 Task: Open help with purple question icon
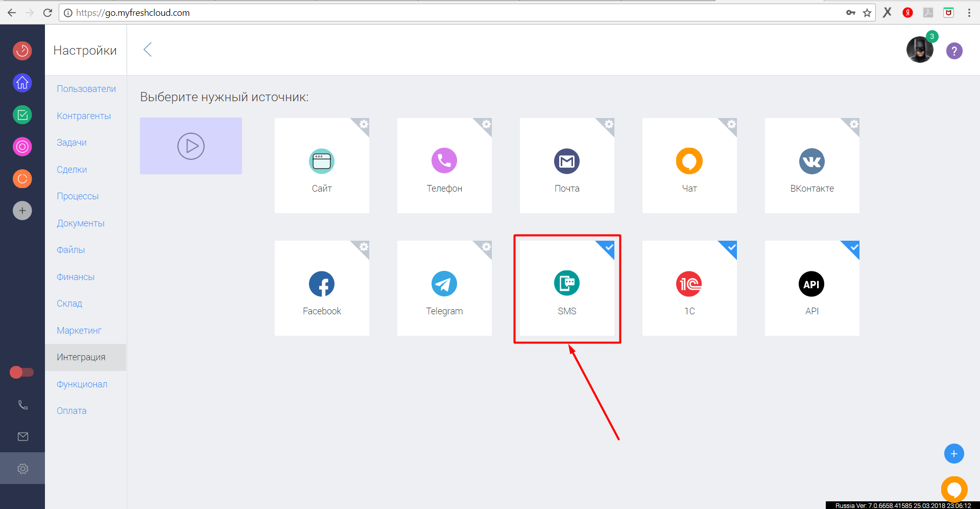pos(954,51)
